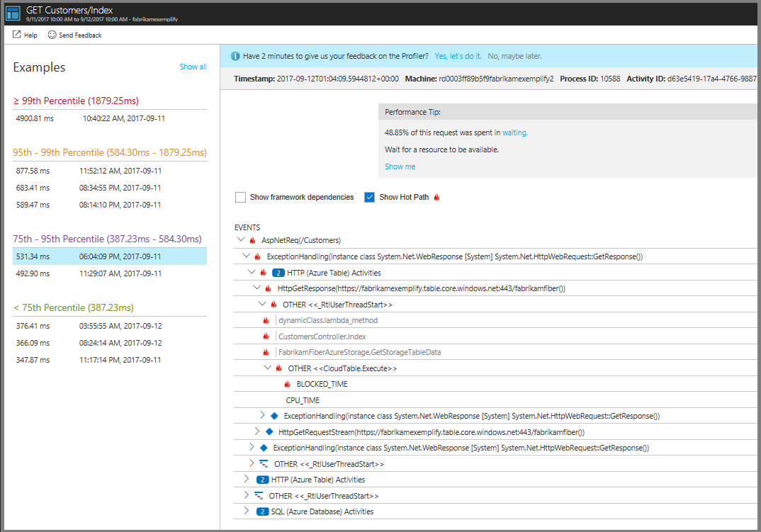Click the Process ID 10588 text
Screen dimensions: 761x532
coord(590,79)
